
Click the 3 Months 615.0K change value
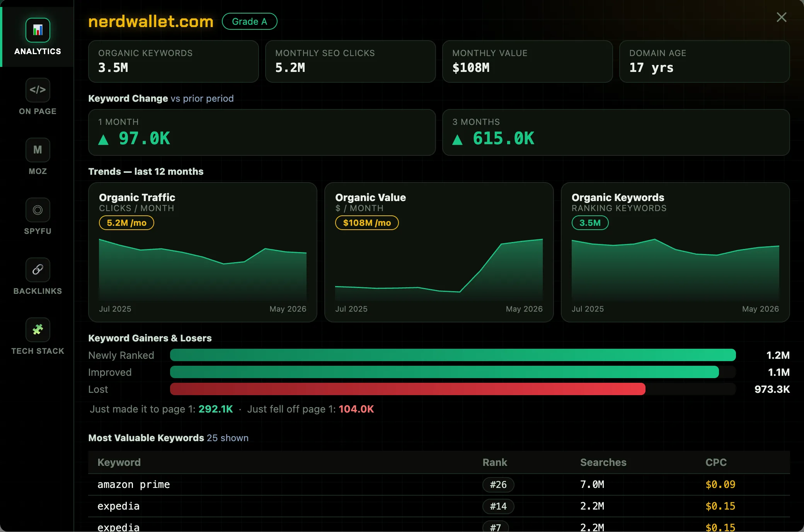coord(504,138)
